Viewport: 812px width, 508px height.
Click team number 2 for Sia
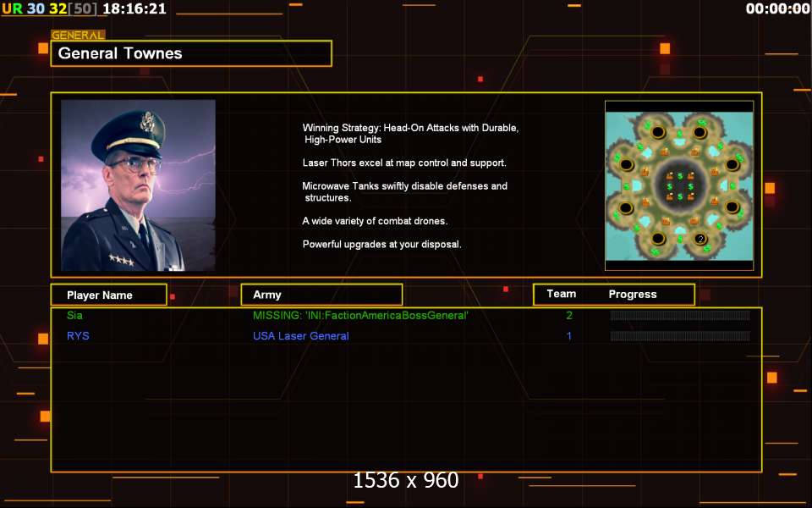569,315
